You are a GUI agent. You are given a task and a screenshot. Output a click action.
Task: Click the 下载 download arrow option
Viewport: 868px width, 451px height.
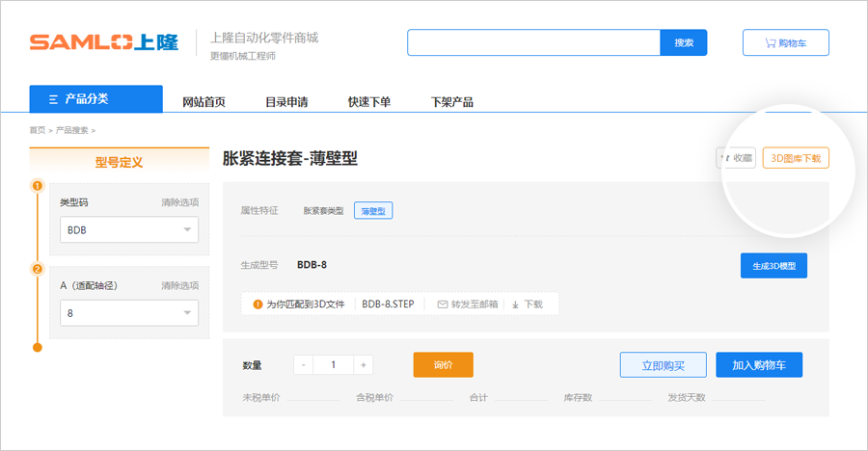pos(528,304)
